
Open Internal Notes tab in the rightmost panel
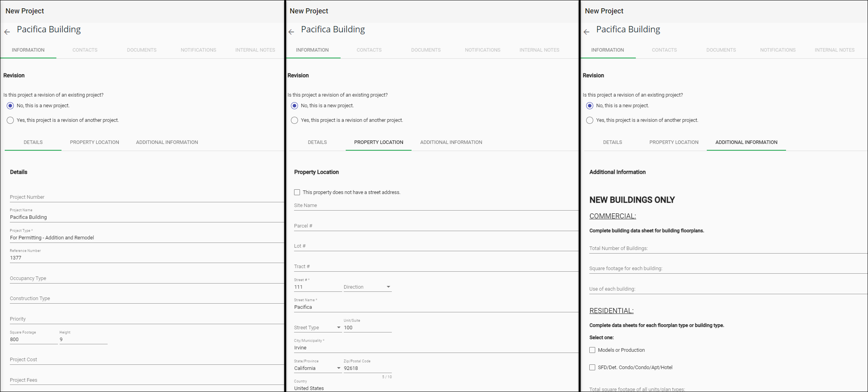point(834,50)
